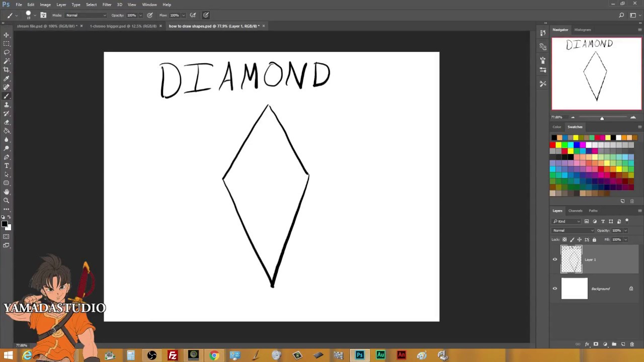
Task: Select the Move tool
Action: point(7,35)
